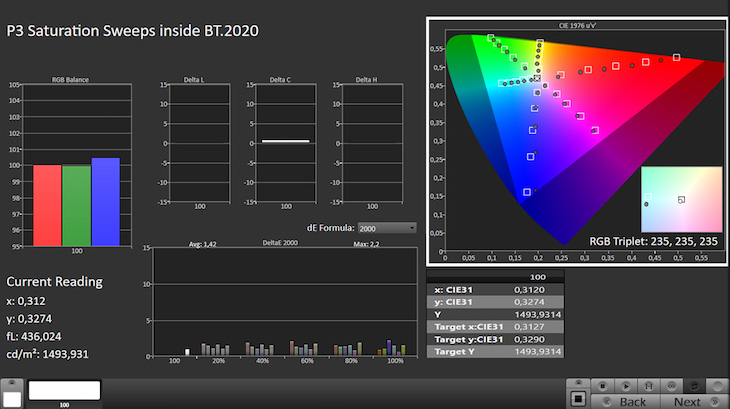730x409 pixels.
Task: Click the blue bar in RGB Balance chart
Action: point(106,202)
